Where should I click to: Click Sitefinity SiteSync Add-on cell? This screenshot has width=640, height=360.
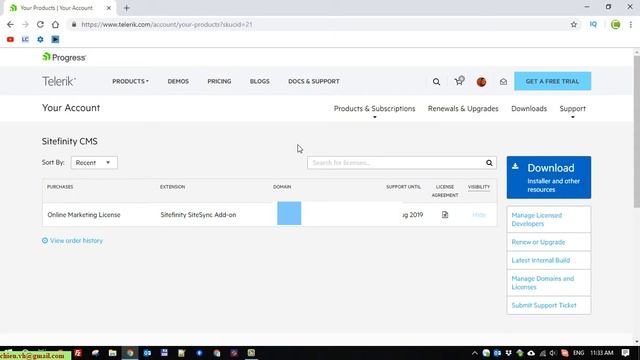coord(198,215)
